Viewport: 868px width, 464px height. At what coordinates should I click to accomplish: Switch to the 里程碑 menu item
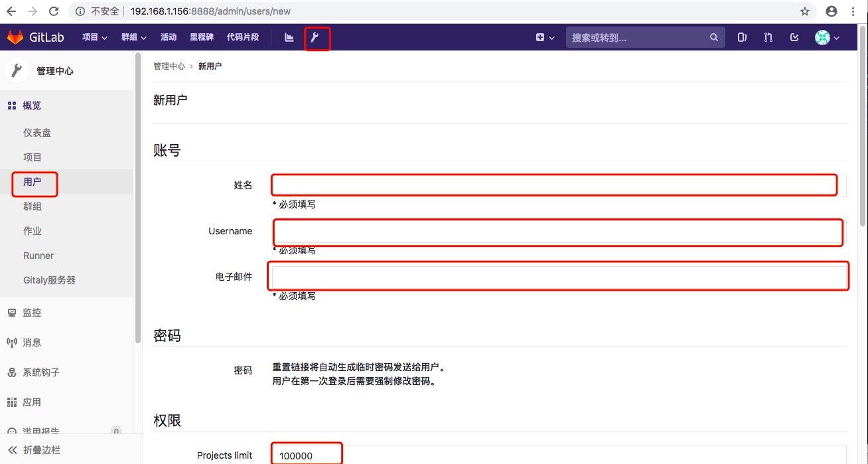point(201,38)
